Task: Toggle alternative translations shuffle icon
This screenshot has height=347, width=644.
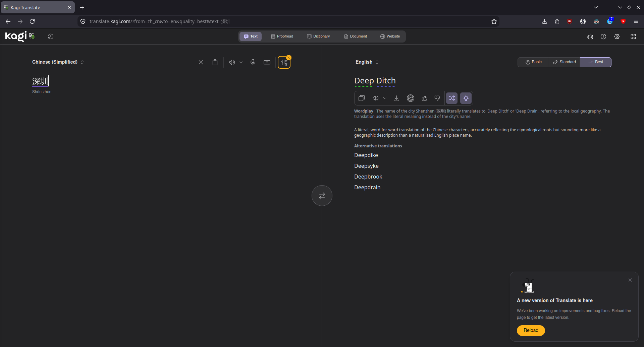Action: (452, 98)
